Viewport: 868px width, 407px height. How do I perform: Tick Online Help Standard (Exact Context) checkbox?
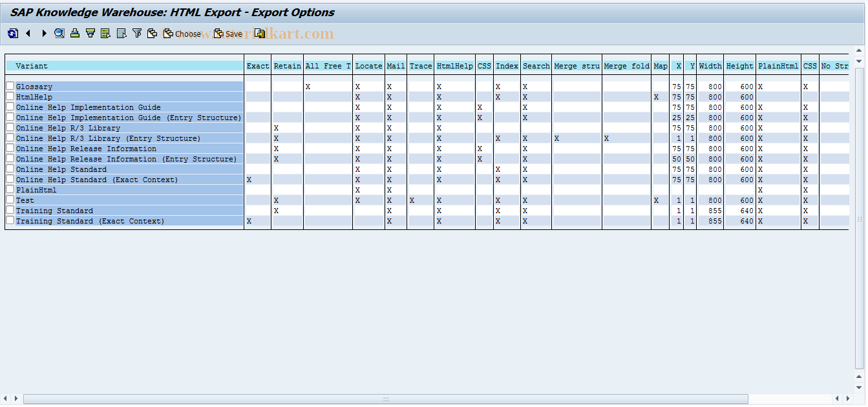(10, 179)
